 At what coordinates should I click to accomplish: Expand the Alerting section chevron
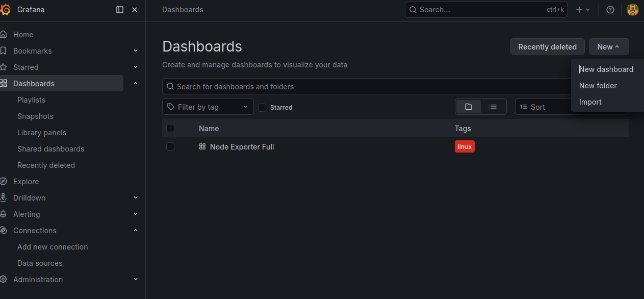click(x=136, y=214)
